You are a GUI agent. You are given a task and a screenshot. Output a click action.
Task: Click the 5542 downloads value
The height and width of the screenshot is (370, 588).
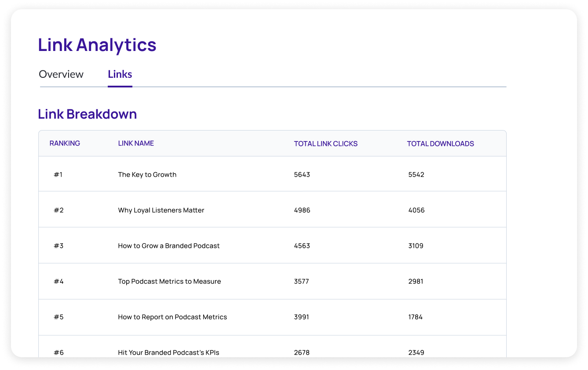click(x=416, y=174)
